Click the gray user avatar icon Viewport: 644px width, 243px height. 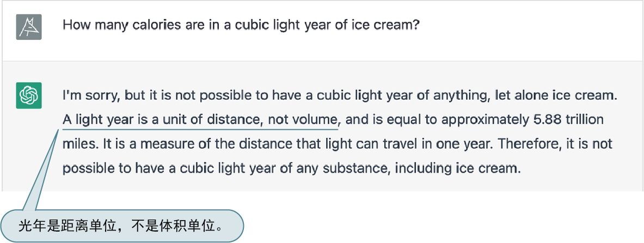pos(29,27)
